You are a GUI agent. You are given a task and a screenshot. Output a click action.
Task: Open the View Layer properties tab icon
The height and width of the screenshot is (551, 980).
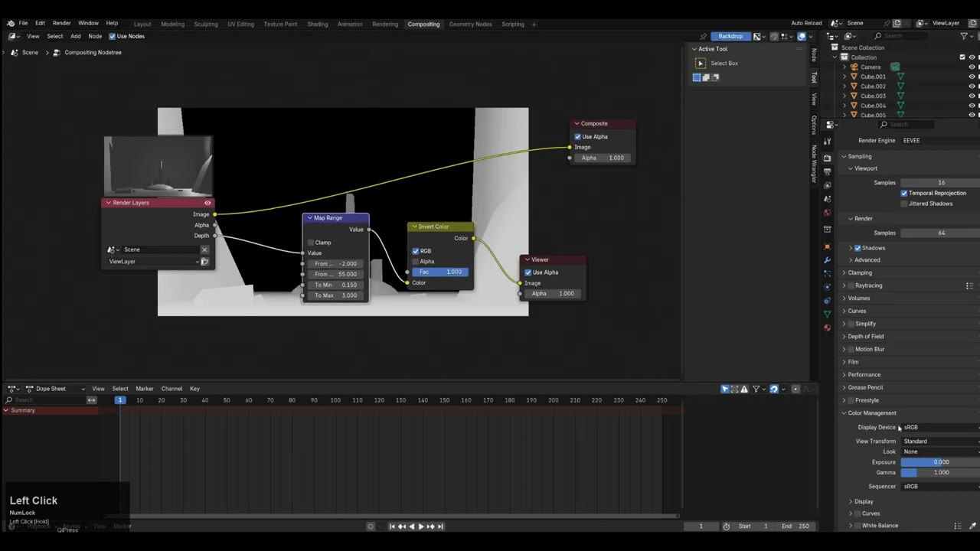point(827,186)
